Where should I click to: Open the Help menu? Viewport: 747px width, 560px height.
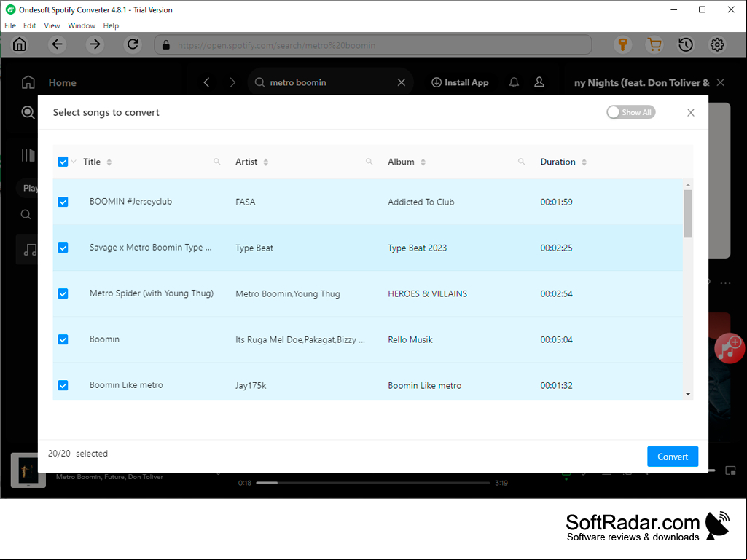pos(111,25)
